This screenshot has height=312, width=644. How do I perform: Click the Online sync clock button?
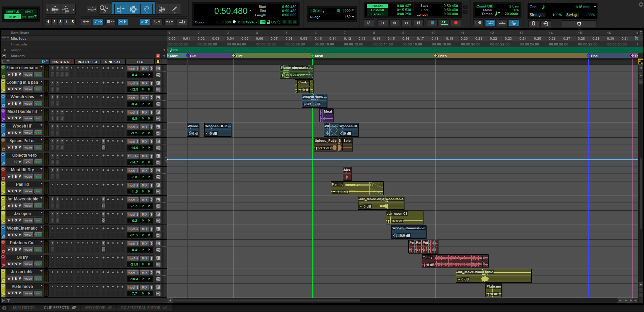[369, 23]
